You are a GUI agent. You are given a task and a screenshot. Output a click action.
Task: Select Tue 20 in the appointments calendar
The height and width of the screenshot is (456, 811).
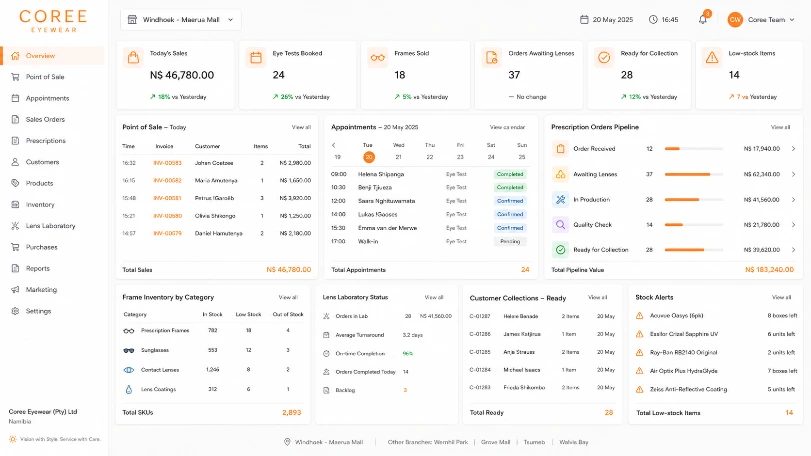(368, 157)
